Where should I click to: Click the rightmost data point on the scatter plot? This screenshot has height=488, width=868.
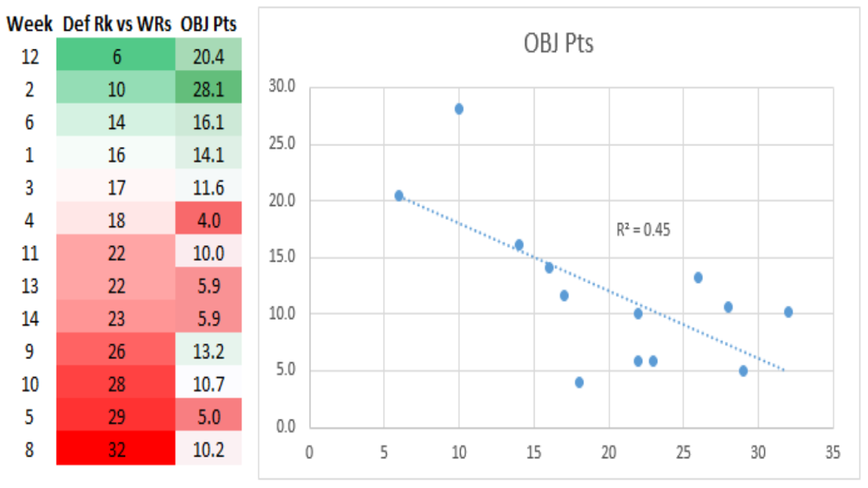(x=788, y=312)
